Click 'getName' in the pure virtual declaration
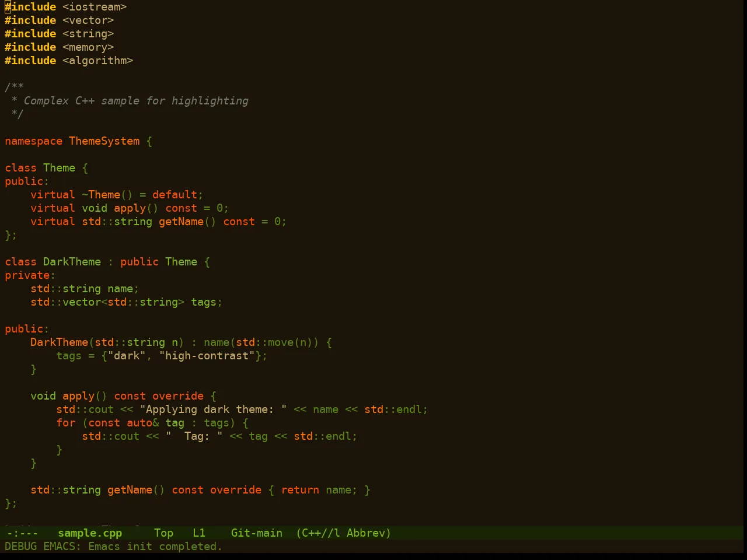Screen dimensions: 747x560 [x=181, y=222]
